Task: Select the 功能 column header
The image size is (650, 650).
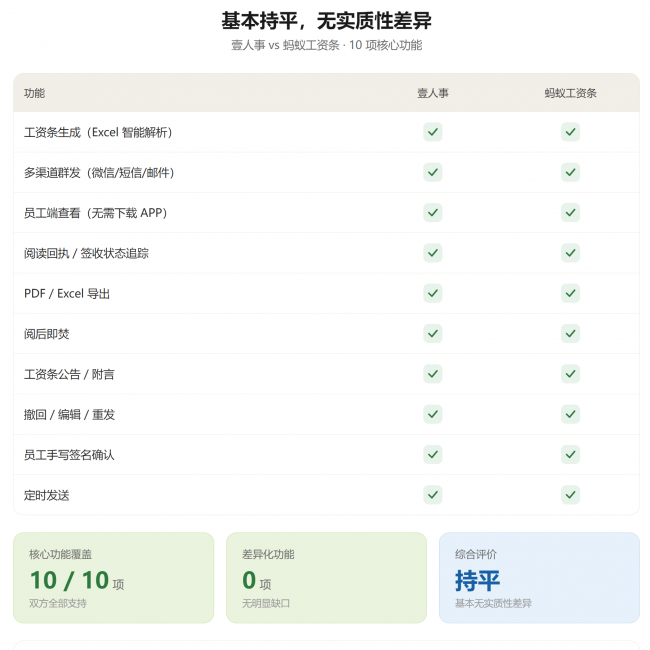Action: (x=34, y=93)
